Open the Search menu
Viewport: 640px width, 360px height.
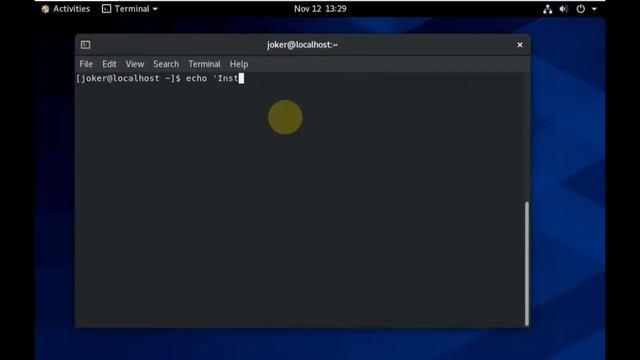pyautogui.click(x=166, y=64)
